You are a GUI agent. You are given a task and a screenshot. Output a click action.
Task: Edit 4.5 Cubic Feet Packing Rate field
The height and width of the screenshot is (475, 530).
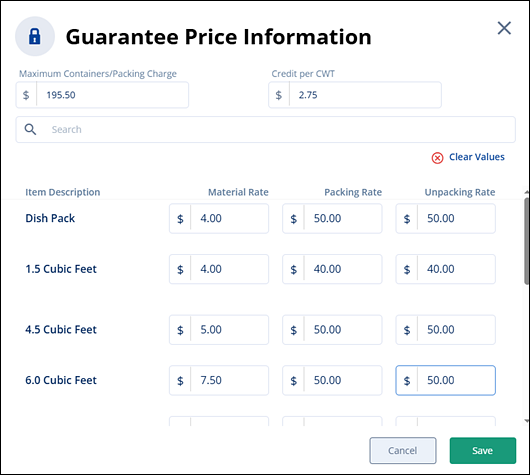coord(332,330)
